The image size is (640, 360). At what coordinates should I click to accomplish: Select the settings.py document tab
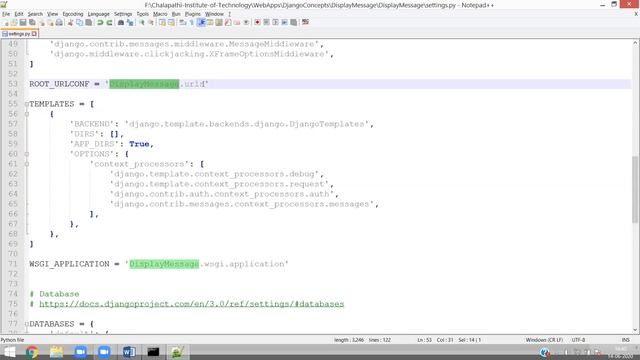pyautogui.click(x=19, y=34)
